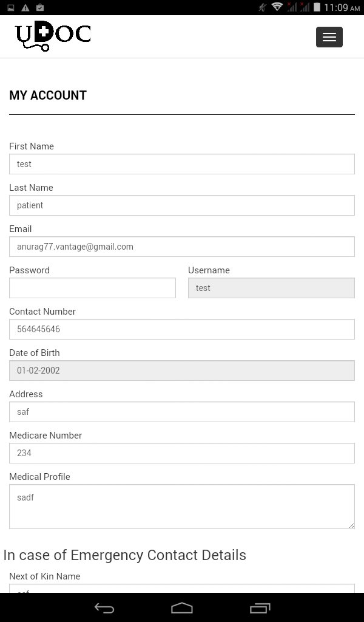This screenshot has height=622, width=364.
Task: Edit the Contact Number field
Action: coord(182,329)
